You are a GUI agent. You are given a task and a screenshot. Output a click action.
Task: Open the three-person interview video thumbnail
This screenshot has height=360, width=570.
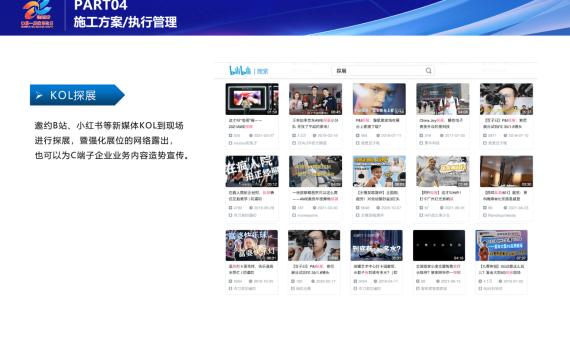click(316, 99)
